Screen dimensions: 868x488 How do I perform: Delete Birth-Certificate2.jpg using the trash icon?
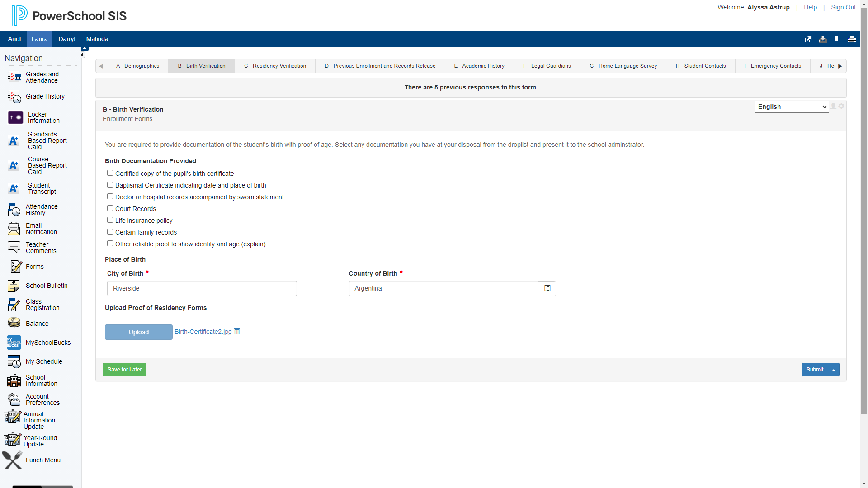[236, 331]
